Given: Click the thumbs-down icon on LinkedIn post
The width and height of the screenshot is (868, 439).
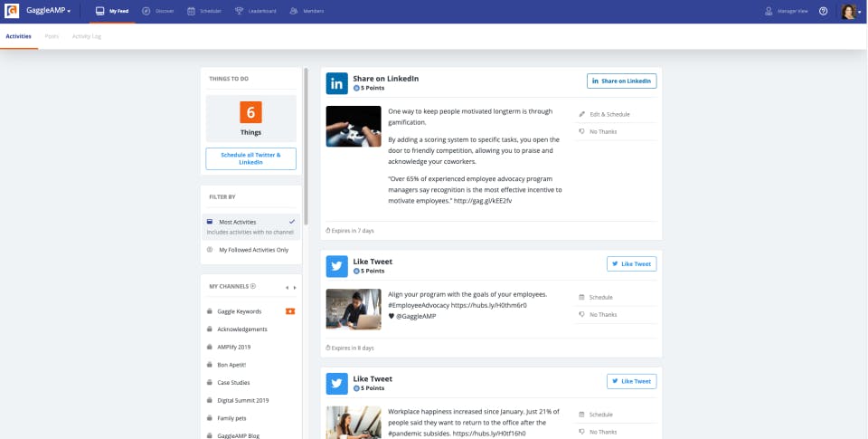Looking at the screenshot, I should pyautogui.click(x=581, y=132).
